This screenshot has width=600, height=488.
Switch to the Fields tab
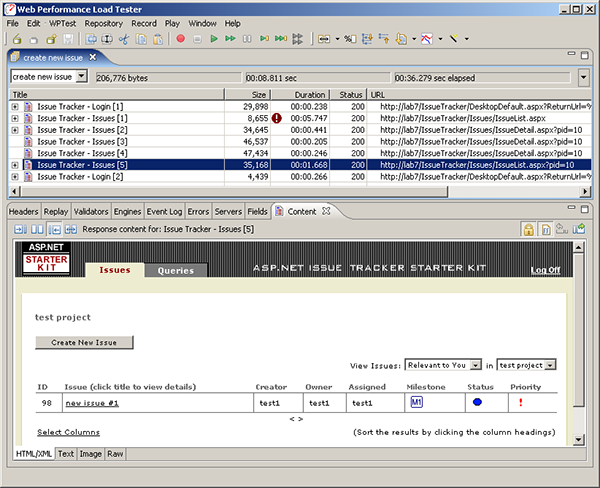coord(257,212)
